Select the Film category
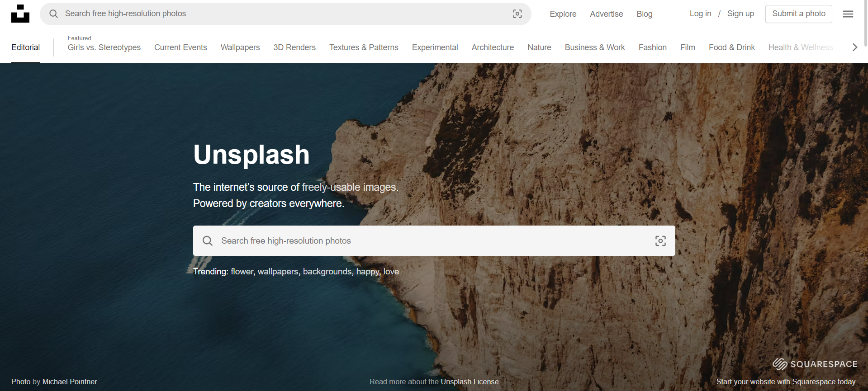 pos(688,47)
